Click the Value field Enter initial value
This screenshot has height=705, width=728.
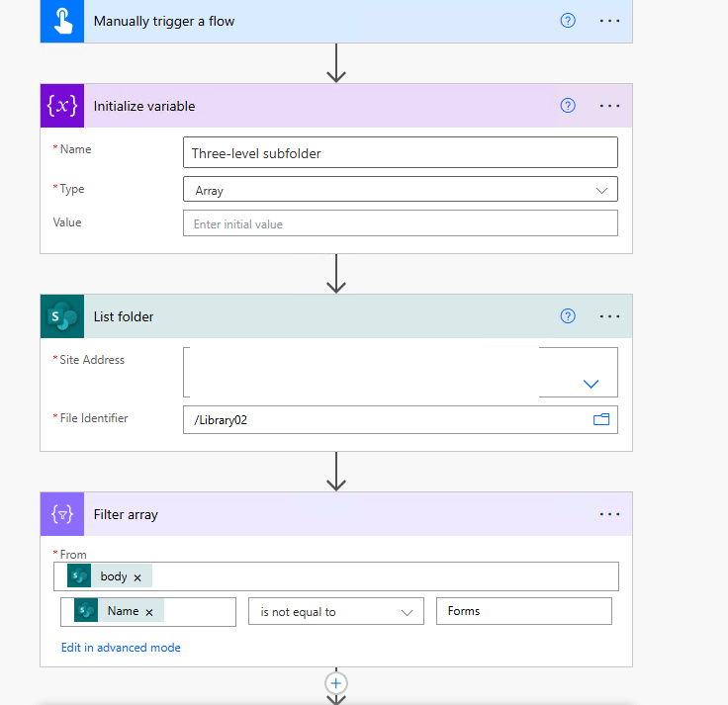pyautogui.click(x=401, y=223)
